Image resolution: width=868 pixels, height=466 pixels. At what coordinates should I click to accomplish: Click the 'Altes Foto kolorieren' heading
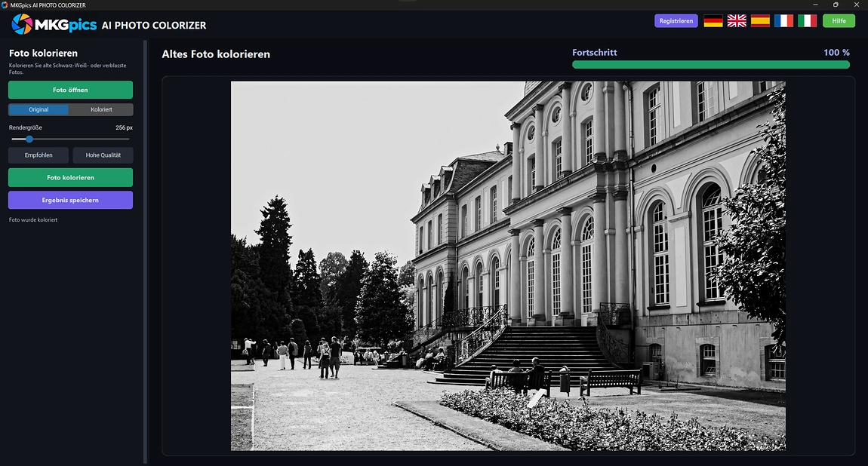(x=216, y=54)
